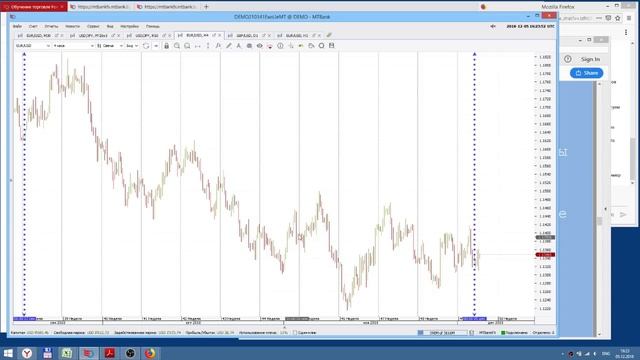640x360 pixels.
Task: Open the Помощь menu
Action: tap(153, 26)
